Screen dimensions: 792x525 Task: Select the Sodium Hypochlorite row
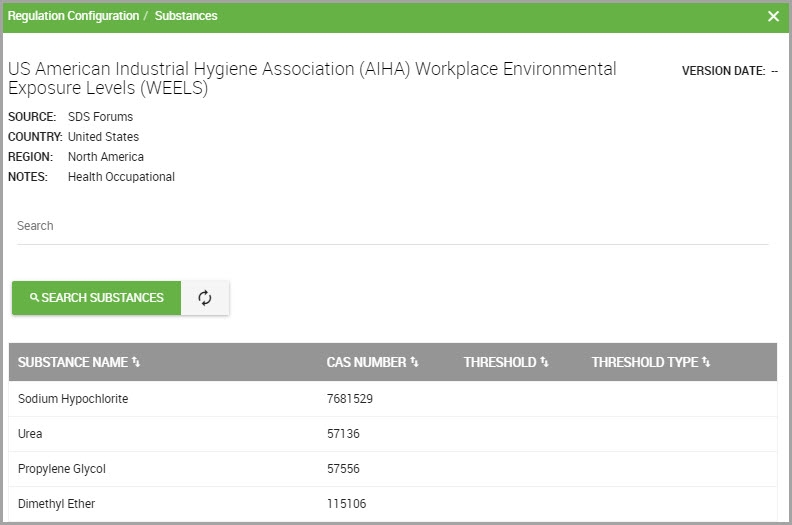(393, 399)
